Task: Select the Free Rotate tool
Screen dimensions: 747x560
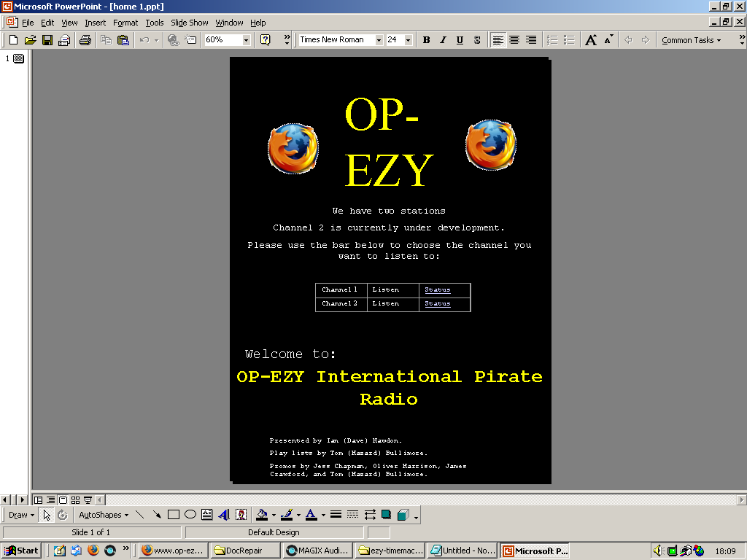Action: pyautogui.click(x=63, y=515)
